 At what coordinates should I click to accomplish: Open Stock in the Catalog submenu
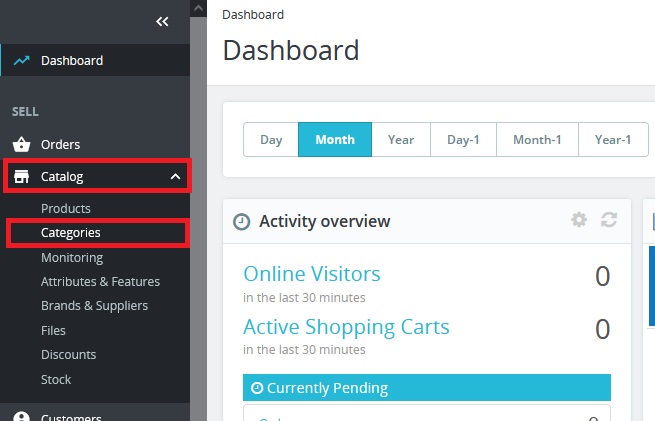pos(56,379)
